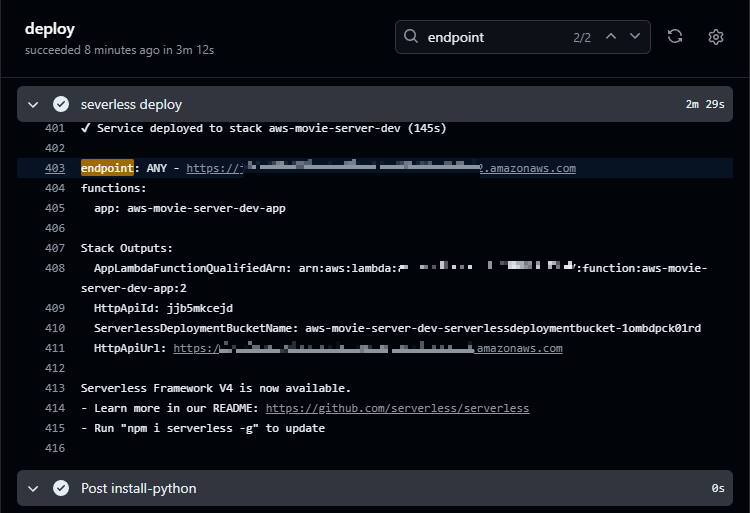Click the 'app: aws-movie-server-dev-app' log line
Screen dimensions: 750x513
pyautogui.click(x=190, y=208)
